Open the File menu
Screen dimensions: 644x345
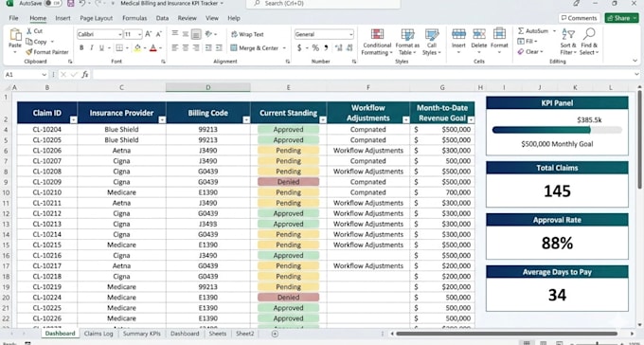point(13,18)
